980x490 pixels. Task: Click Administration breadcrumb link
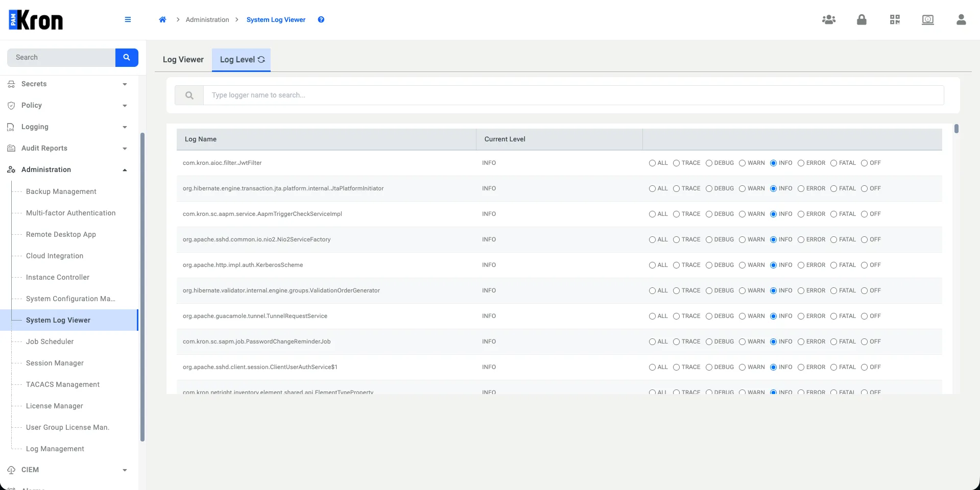pyautogui.click(x=207, y=20)
